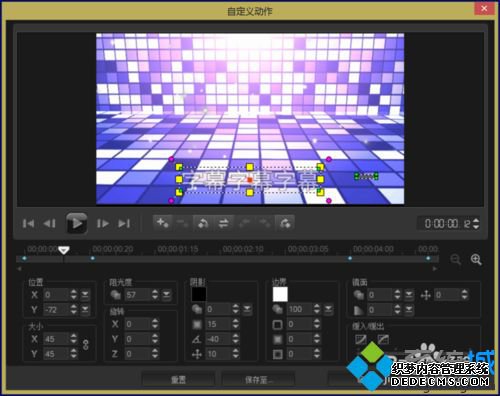500x396 pixels.
Task: Click the Mirror distance spinner arrows
Action: [x=465, y=295]
